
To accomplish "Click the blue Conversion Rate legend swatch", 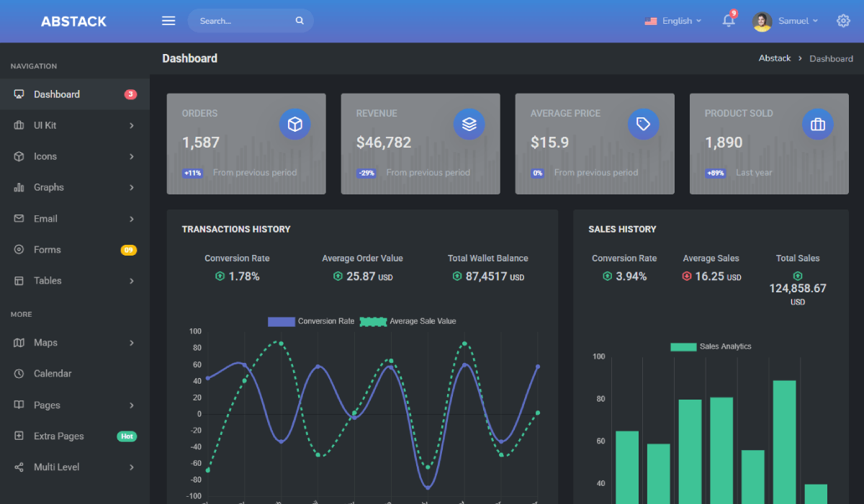I will (282, 321).
